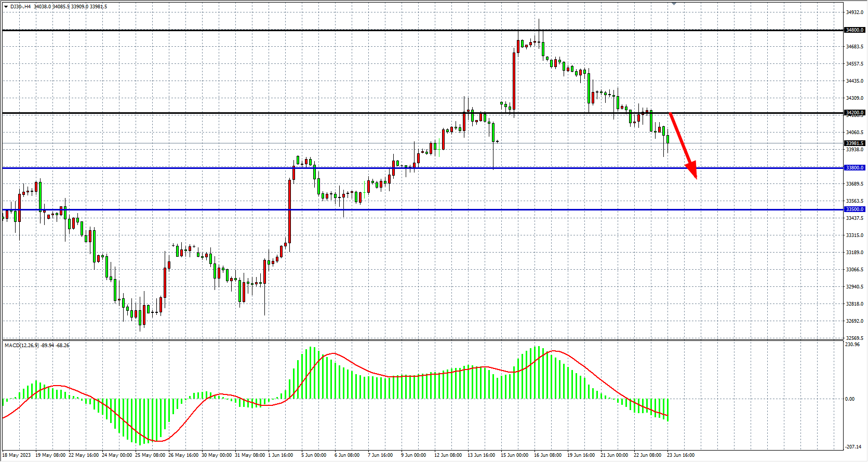Click the blue 33800.0 price label

coord(854,168)
